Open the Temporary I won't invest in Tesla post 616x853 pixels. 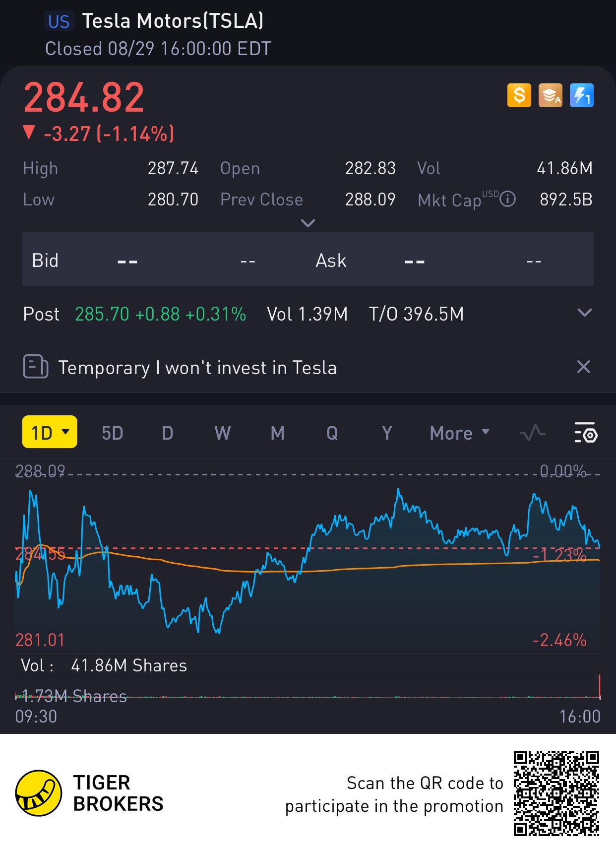[197, 368]
